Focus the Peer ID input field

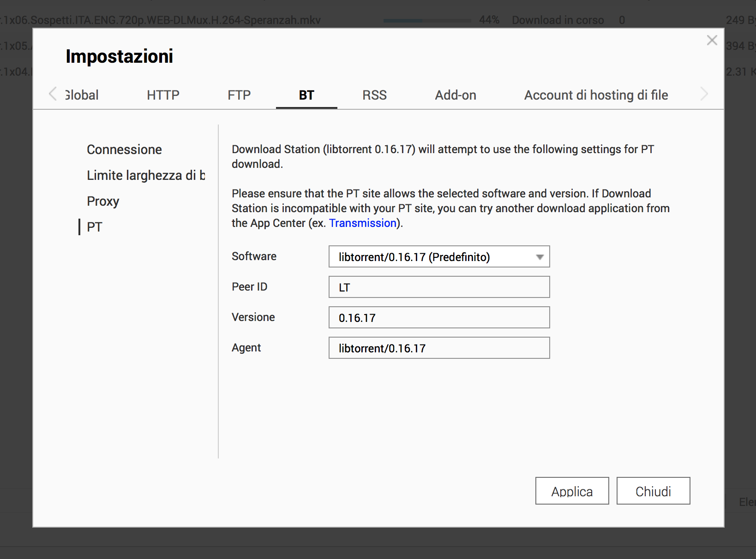pos(439,287)
